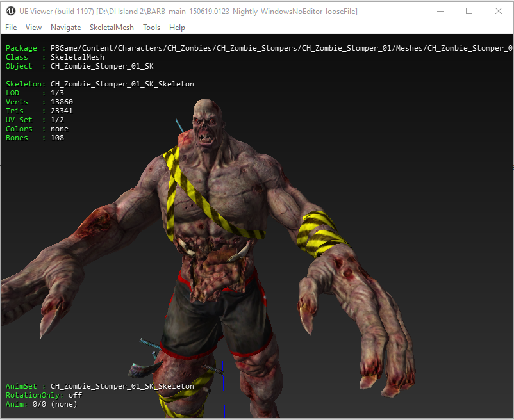Screen dimensions: 514x420
Task: Open the Tools menu
Action: click(x=151, y=28)
